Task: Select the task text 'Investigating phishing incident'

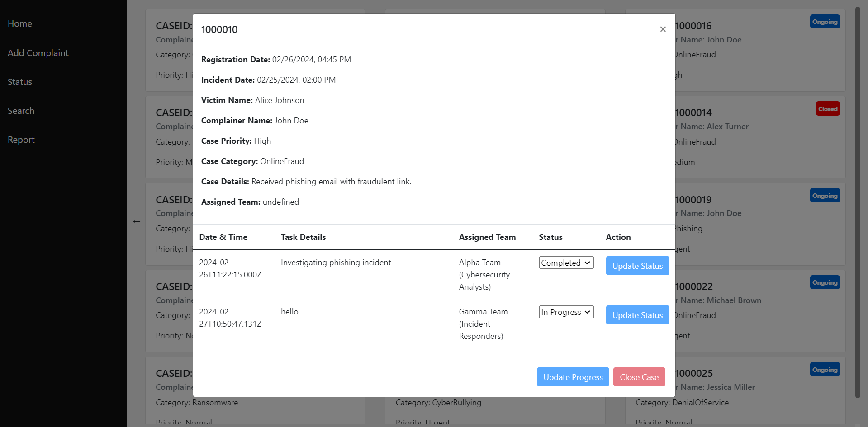Action: (x=336, y=263)
